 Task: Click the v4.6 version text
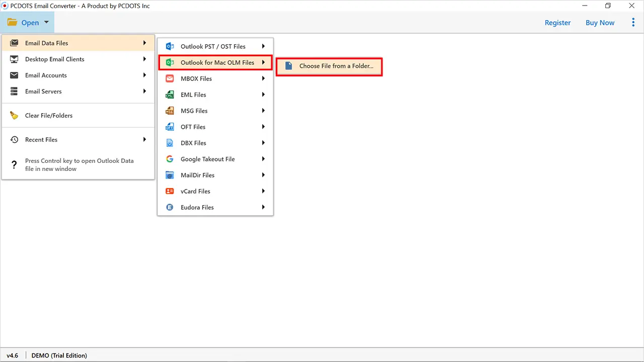tap(12, 355)
